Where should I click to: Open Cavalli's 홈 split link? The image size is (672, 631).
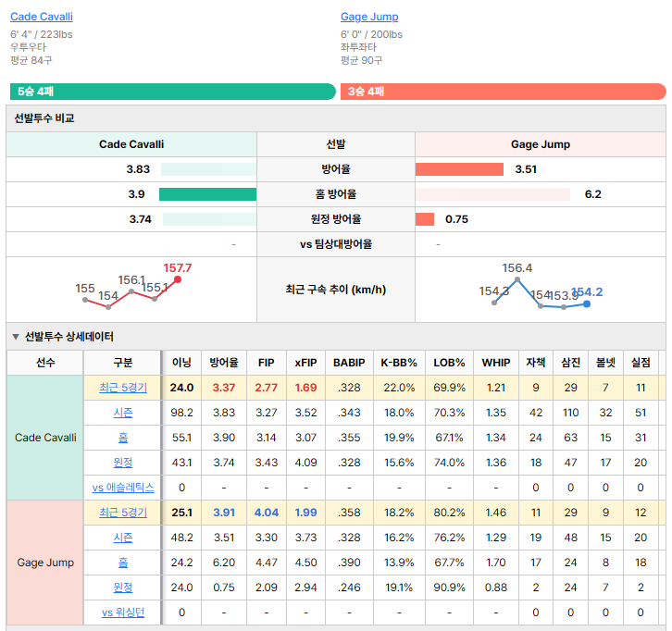tap(123, 438)
